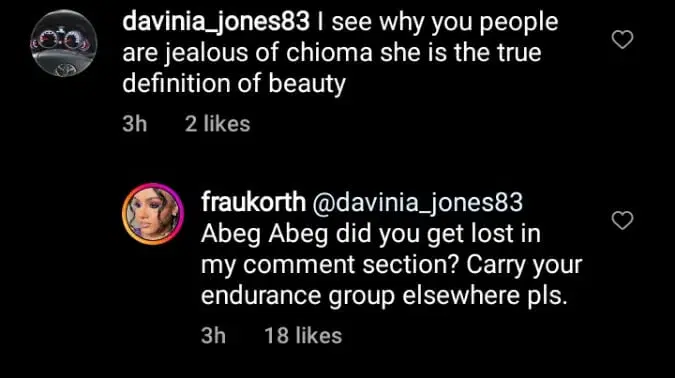The image size is (675, 378).
Task: Click the woman's photo in fraukorth's avatar
Action: point(153,214)
